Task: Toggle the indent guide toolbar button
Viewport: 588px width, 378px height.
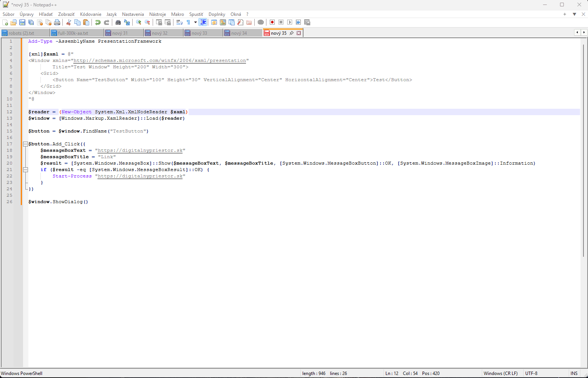Action: point(203,23)
